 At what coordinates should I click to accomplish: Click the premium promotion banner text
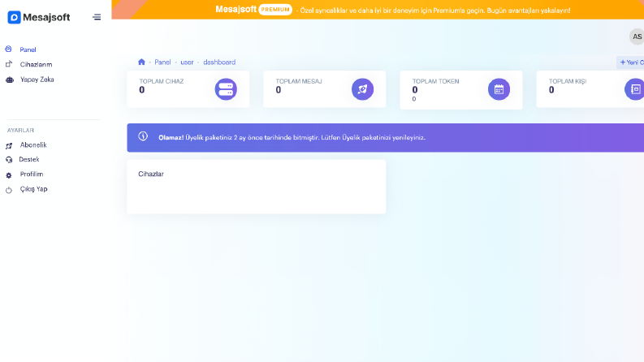(x=435, y=11)
